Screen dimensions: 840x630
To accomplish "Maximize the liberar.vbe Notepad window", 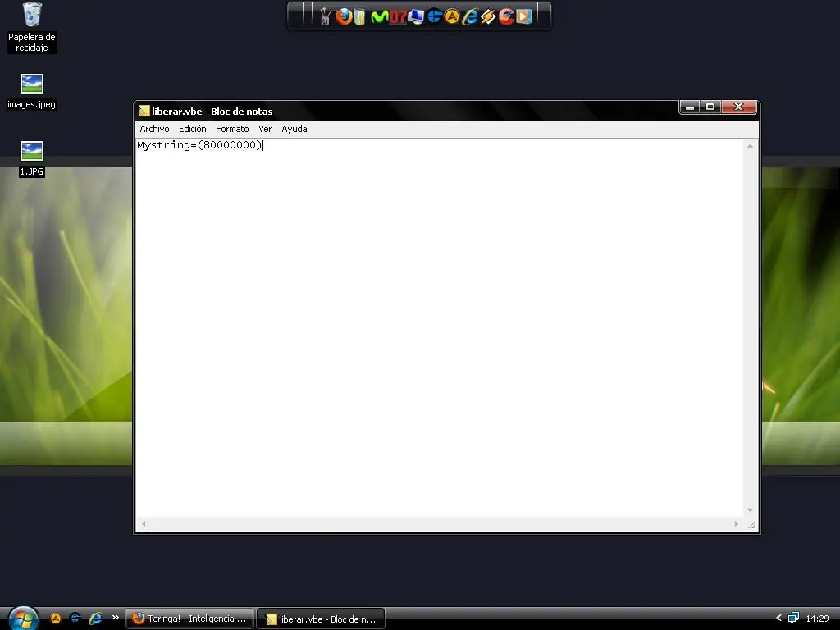I will [x=710, y=107].
